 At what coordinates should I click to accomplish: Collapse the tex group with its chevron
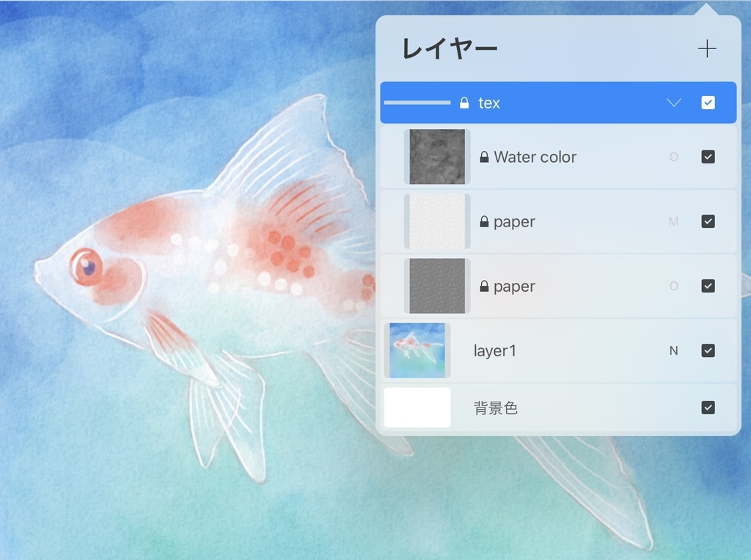point(673,103)
